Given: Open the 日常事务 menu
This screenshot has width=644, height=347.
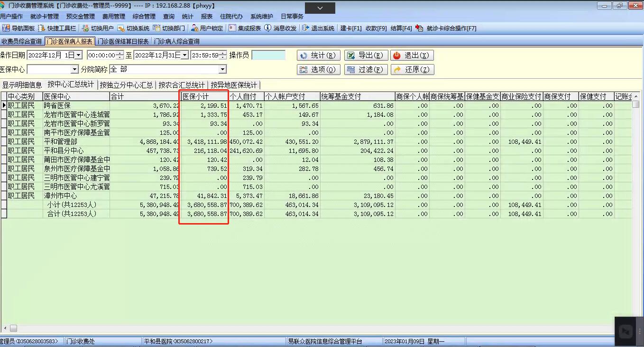Looking at the screenshot, I should tap(292, 17).
